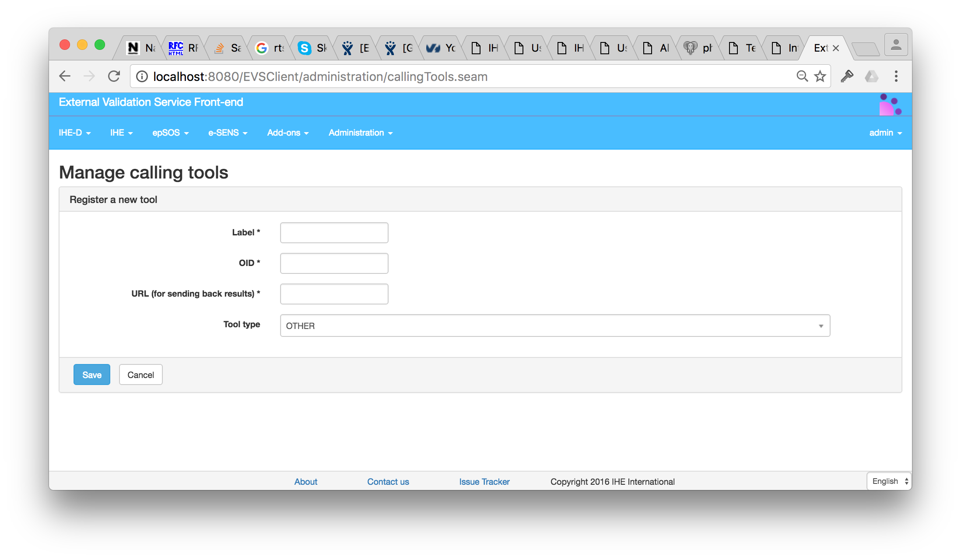Click the Issue Tracker footer link
The image size is (961, 560).
click(484, 481)
